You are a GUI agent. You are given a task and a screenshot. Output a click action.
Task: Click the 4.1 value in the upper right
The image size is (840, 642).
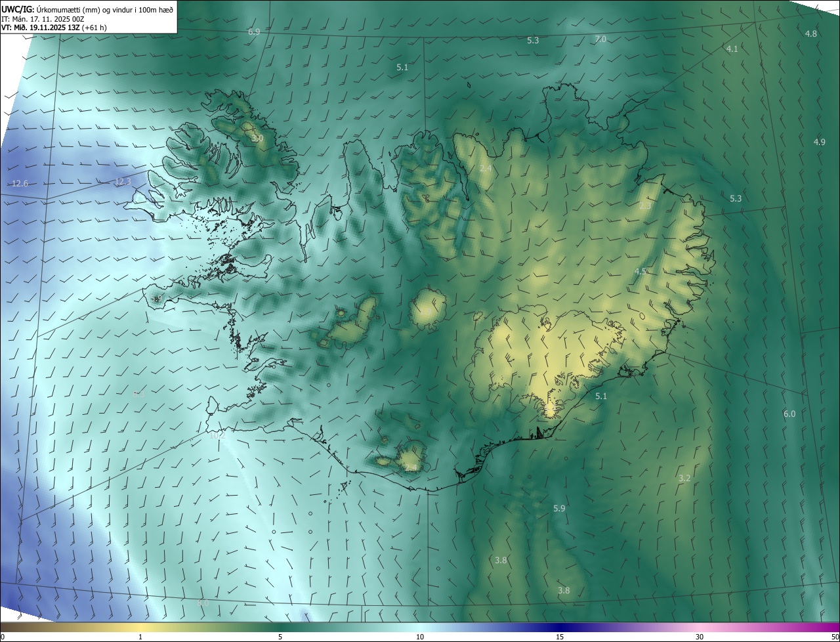point(732,49)
